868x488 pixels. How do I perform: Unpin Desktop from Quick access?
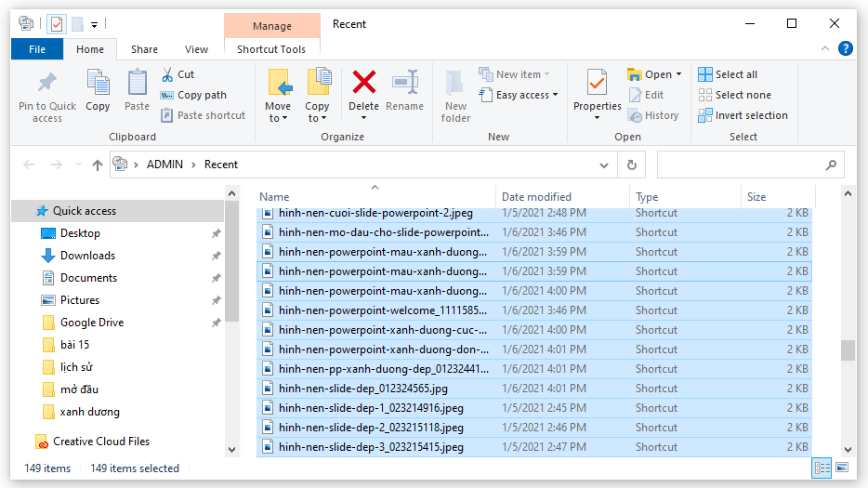[216, 233]
